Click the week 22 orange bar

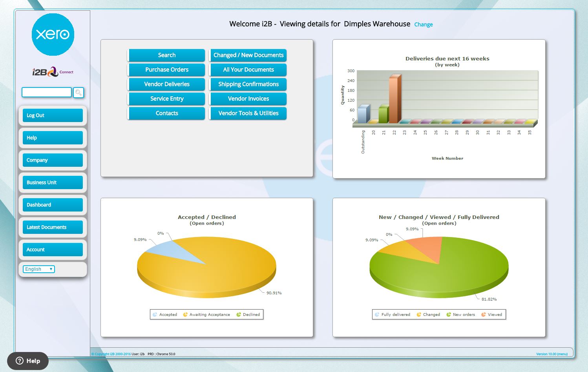tap(394, 98)
